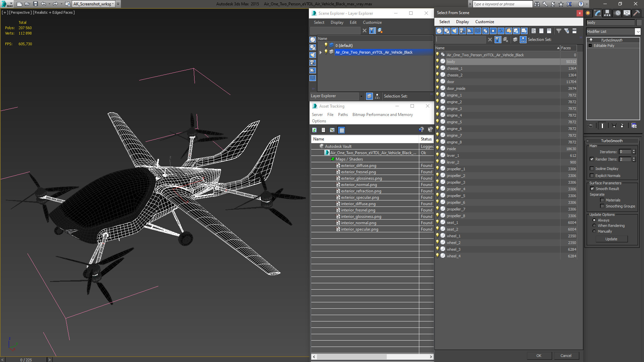This screenshot has width=644, height=362.
Task: Open Paths menu in Asset Tracking
Action: click(343, 115)
